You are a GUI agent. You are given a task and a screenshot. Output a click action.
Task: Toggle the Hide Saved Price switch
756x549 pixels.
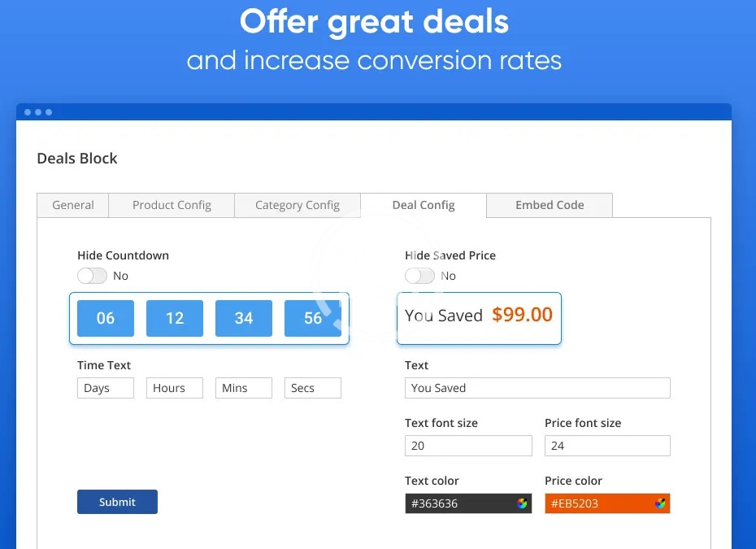tap(419, 276)
